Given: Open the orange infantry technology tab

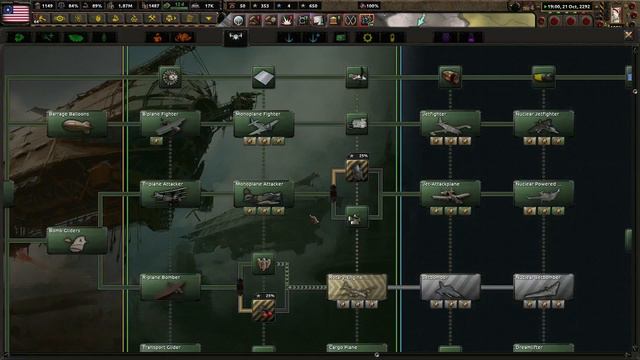Looking at the screenshot, I should pos(158,38).
